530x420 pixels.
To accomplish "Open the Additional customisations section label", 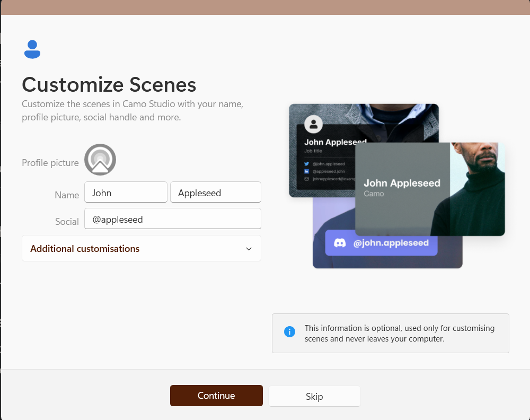I will 85,249.
